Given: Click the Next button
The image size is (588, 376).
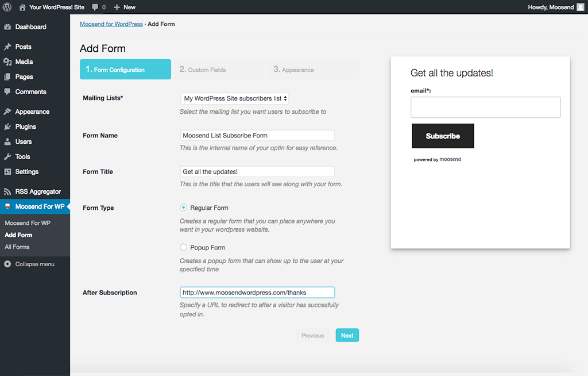Looking at the screenshot, I should click(347, 335).
